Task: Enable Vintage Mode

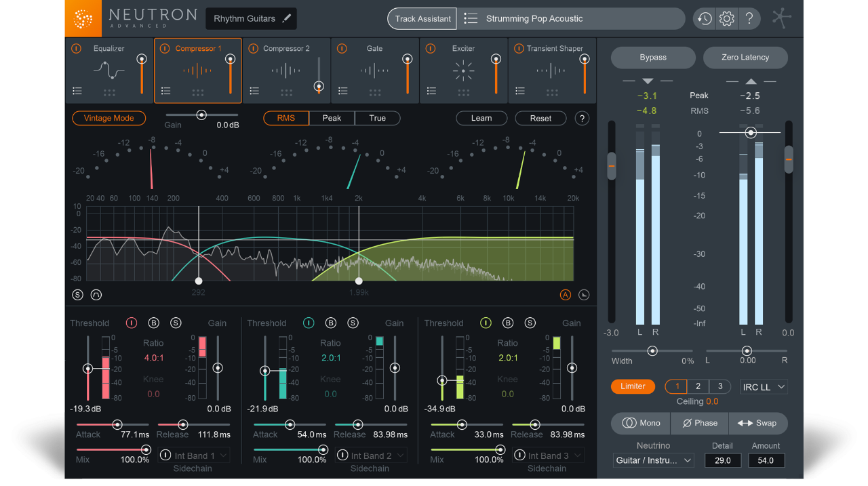Action: (108, 118)
